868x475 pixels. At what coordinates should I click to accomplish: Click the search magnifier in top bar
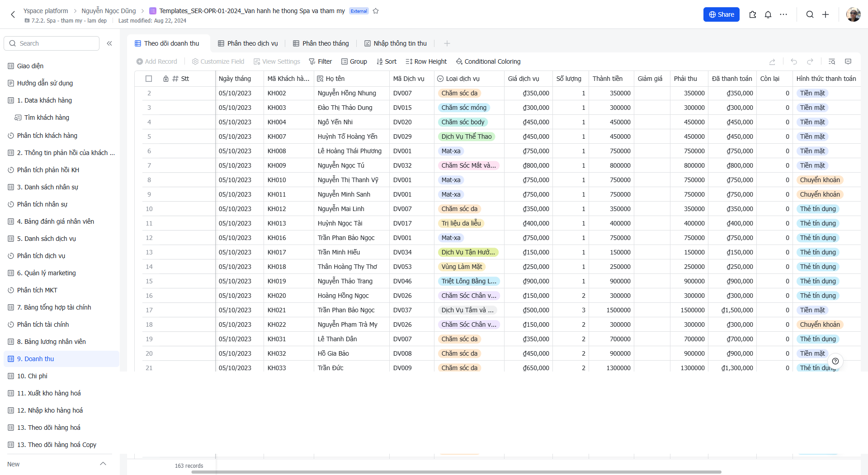[810, 14]
